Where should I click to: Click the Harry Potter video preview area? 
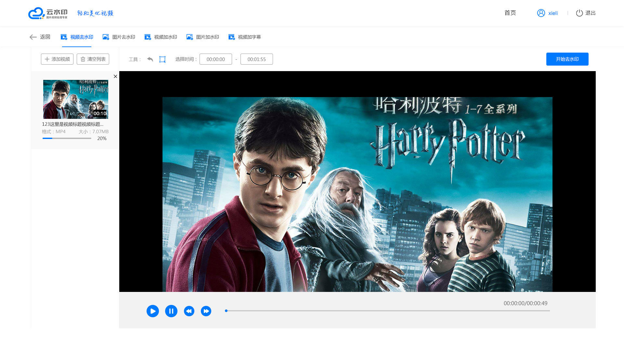357,194
